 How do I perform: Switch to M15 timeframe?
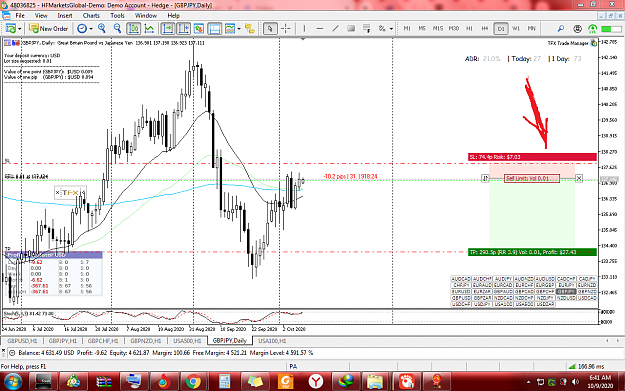pos(438,29)
